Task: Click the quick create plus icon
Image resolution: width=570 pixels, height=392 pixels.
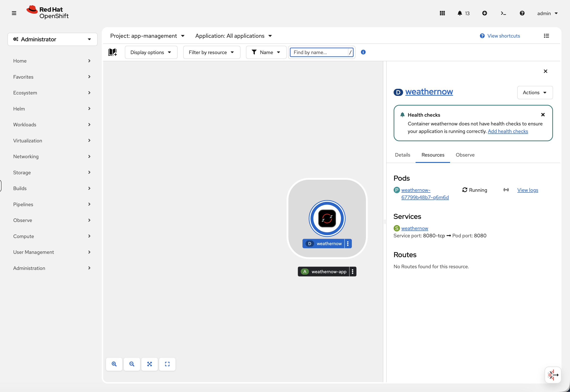Action: coord(484,13)
